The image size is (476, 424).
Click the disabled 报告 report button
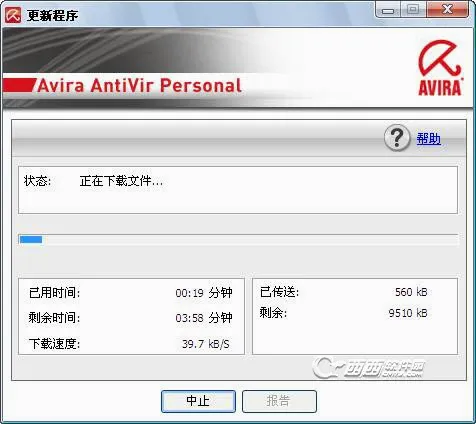point(279,401)
